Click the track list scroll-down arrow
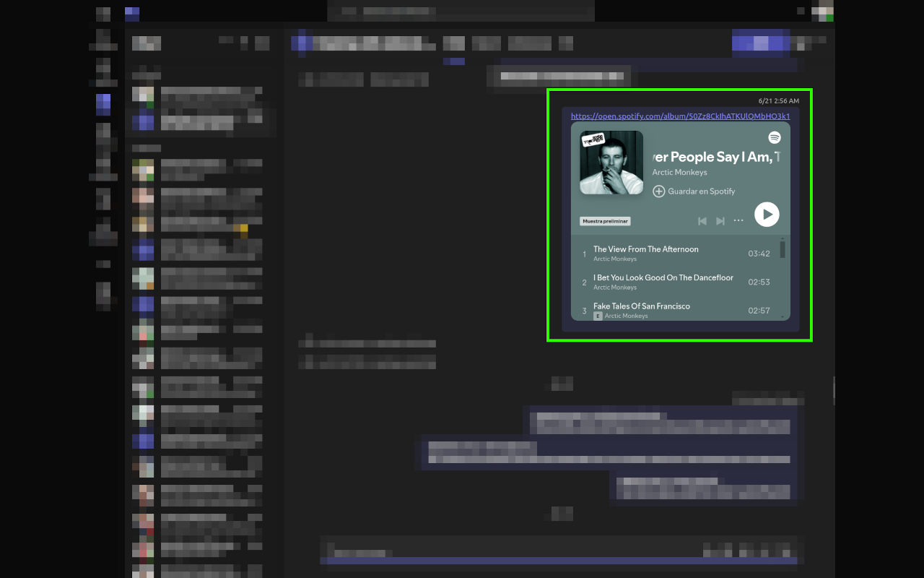Image resolution: width=924 pixels, height=578 pixels. (783, 316)
